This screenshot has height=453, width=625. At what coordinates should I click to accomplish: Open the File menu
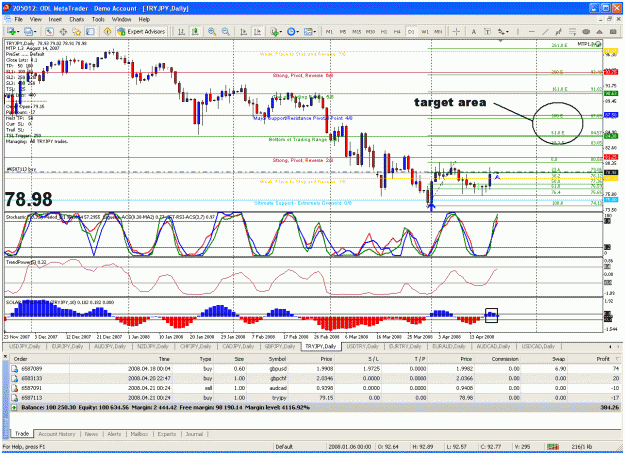coord(18,19)
